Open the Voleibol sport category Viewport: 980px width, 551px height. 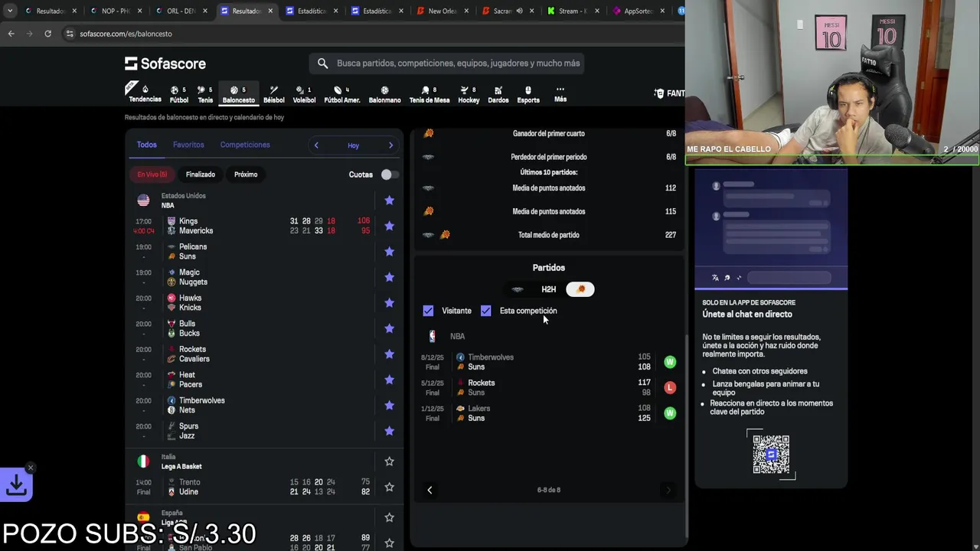[304, 94]
